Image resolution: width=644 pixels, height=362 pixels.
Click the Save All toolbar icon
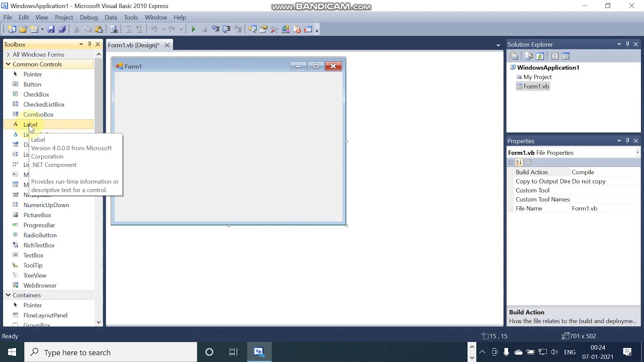[62, 30]
